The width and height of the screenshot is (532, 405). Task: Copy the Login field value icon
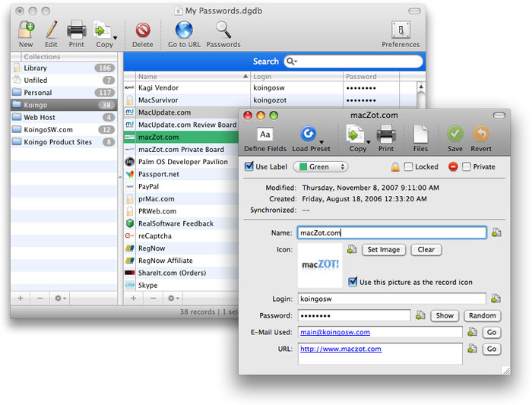click(x=496, y=299)
